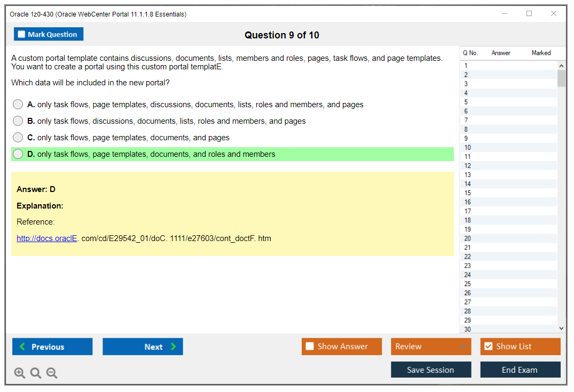The image size is (574, 392).
Task: Open the docs.oracle reference link
Action: tap(47, 238)
